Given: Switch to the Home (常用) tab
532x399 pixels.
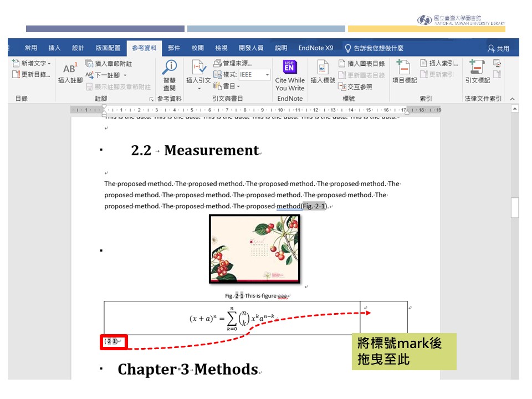Looking at the screenshot, I should (31, 48).
